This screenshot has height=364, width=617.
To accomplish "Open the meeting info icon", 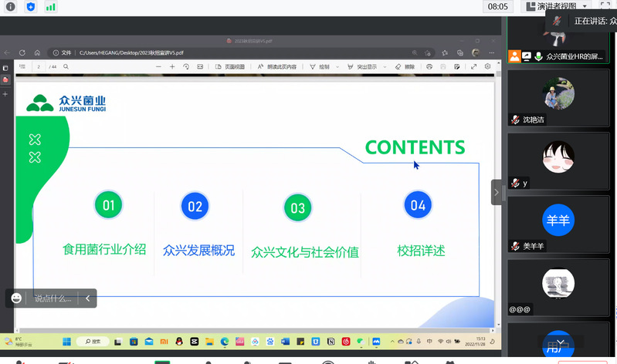I will (x=11, y=7).
